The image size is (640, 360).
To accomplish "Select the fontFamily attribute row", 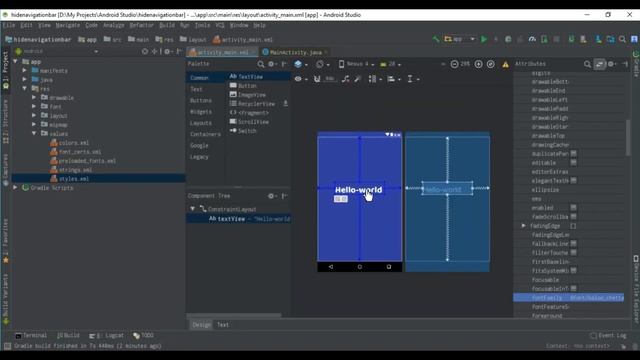I will pyautogui.click(x=569, y=298).
